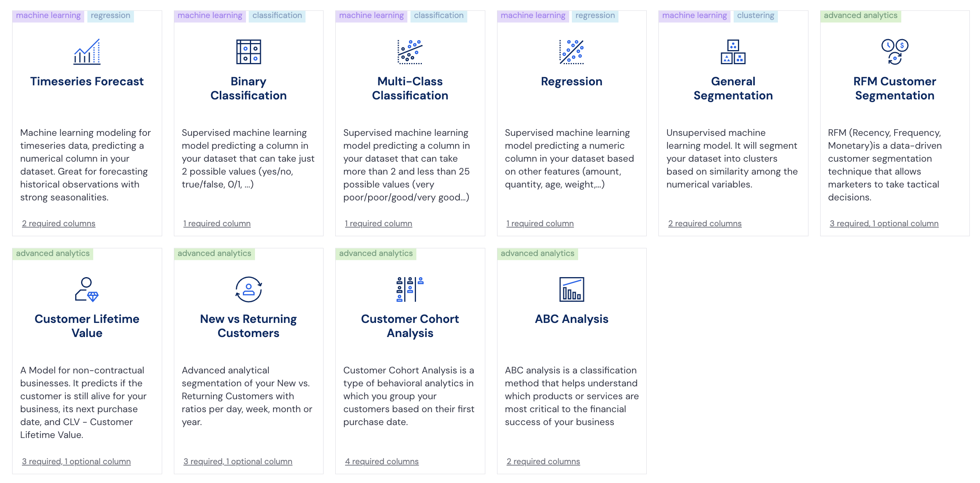Click the Multi-Class Classification scatter icon
This screenshot has width=980, height=483.
click(410, 52)
